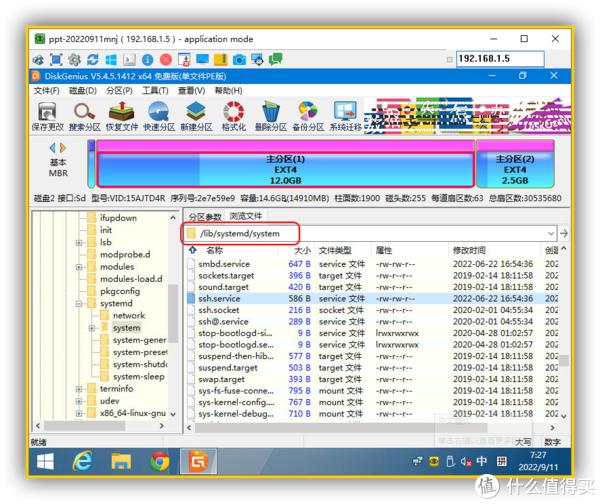Image resolution: width=600 pixels, height=504 pixels.
Task: Select the ssh.socket file
Action: (218, 310)
